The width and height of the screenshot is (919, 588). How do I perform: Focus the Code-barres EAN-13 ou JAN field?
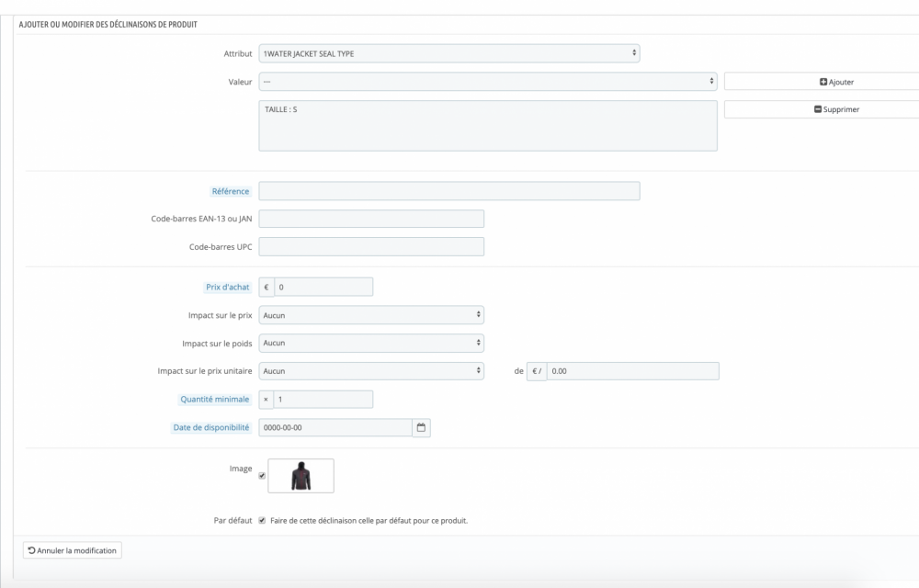(x=371, y=219)
